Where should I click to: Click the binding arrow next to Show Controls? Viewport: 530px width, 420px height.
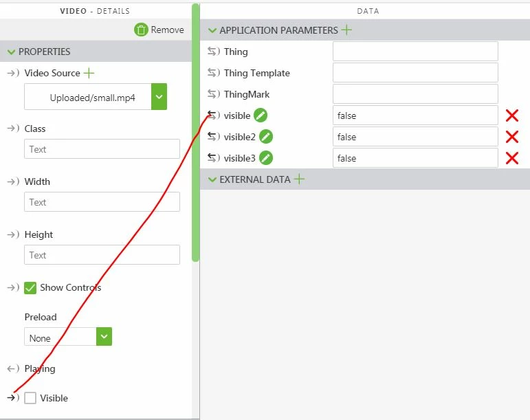click(x=13, y=287)
